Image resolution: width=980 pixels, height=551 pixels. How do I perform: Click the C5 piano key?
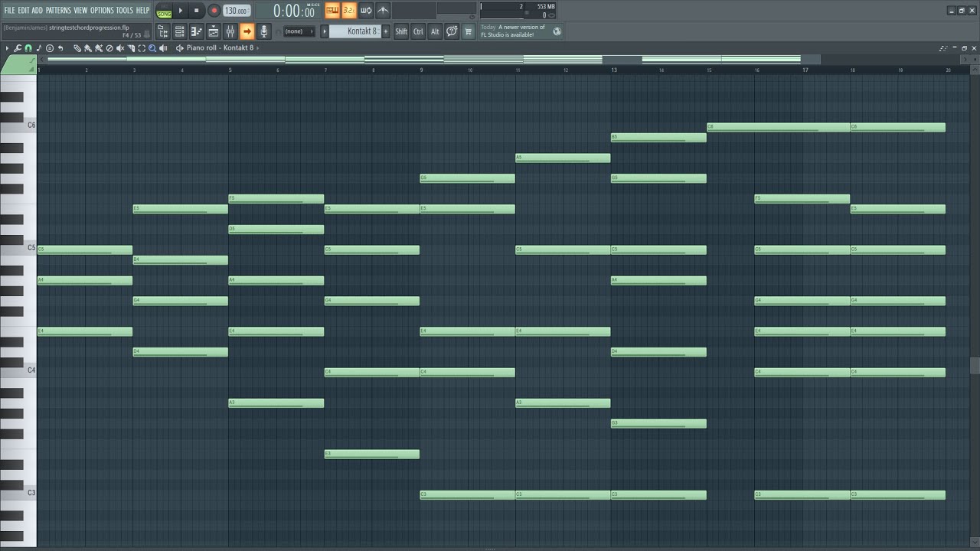coord(18,248)
